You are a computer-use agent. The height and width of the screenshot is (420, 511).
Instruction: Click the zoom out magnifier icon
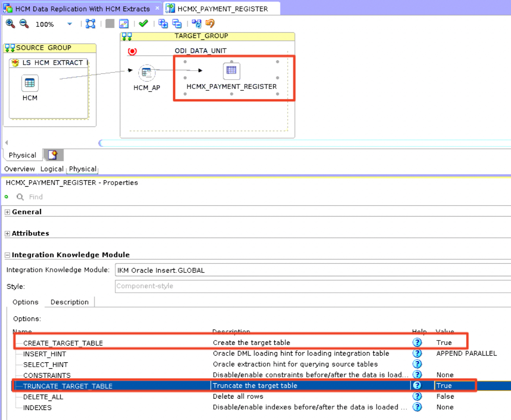(24, 24)
